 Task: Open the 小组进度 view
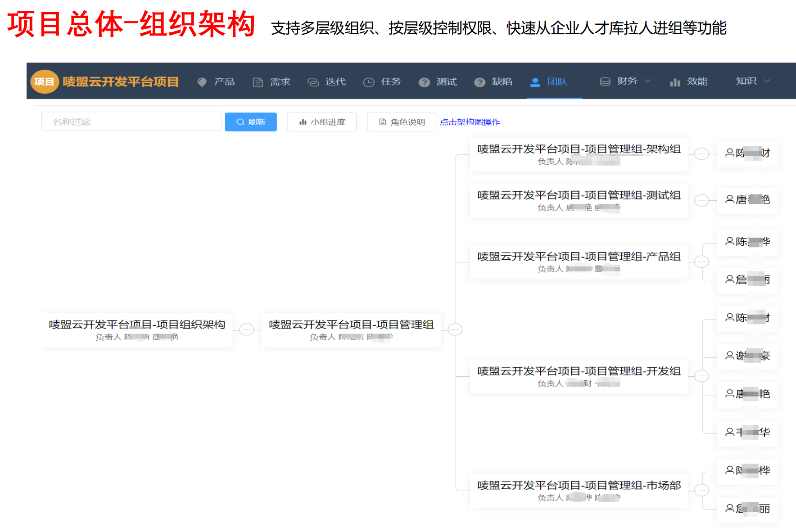pos(322,122)
